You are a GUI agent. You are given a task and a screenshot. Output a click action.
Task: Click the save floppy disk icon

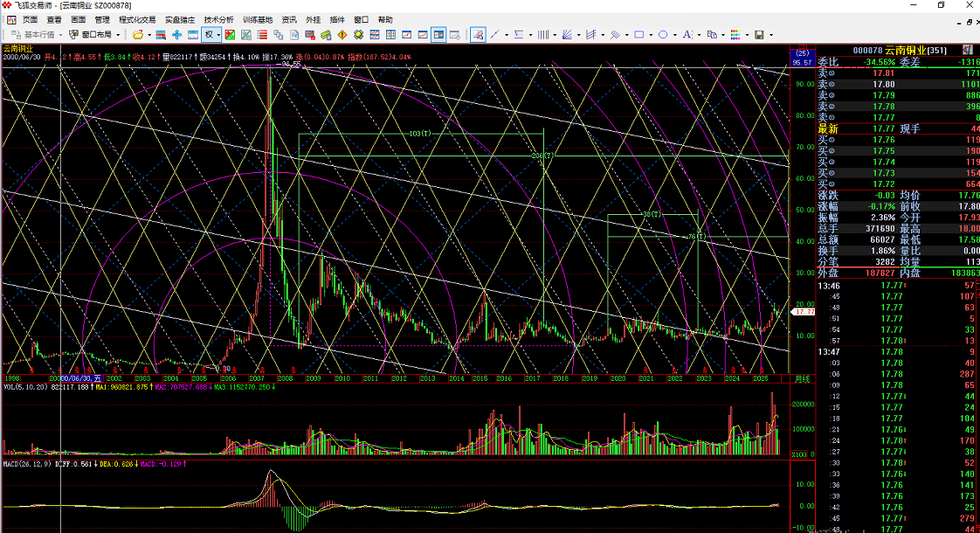[759, 35]
